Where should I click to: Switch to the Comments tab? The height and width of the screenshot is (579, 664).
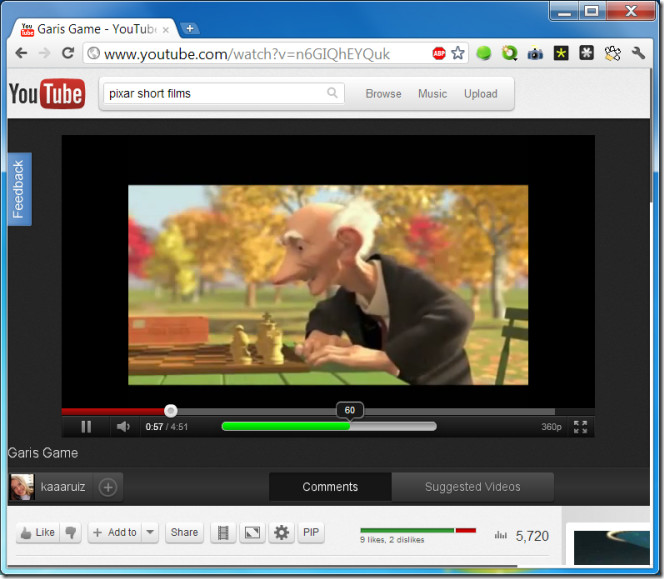[x=330, y=487]
